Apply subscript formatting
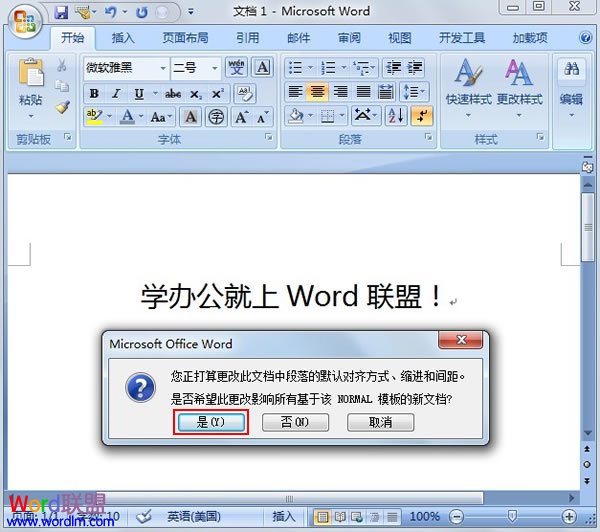The image size is (600, 532). (196, 94)
